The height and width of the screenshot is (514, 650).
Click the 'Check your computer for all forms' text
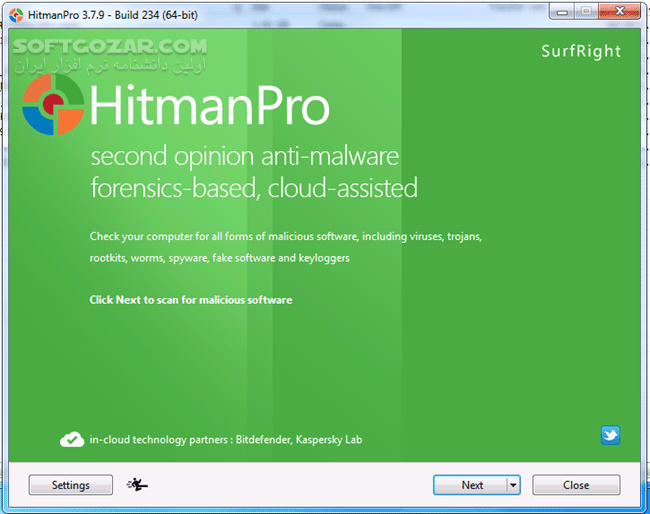point(286,237)
